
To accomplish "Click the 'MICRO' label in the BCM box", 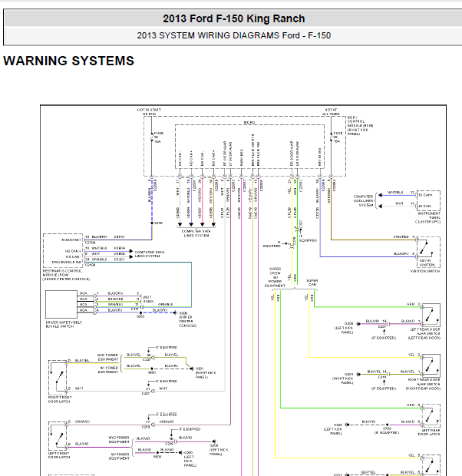I will tap(249, 122).
